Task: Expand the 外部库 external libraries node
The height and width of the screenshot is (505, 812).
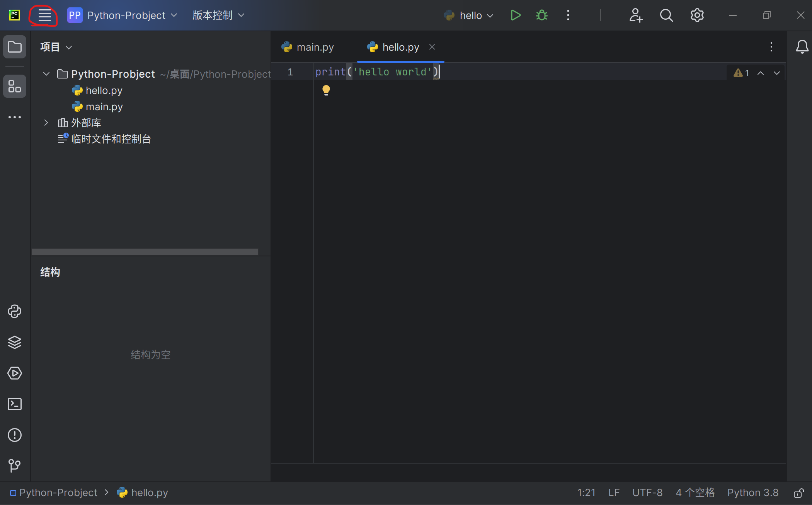Action: (x=46, y=123)
